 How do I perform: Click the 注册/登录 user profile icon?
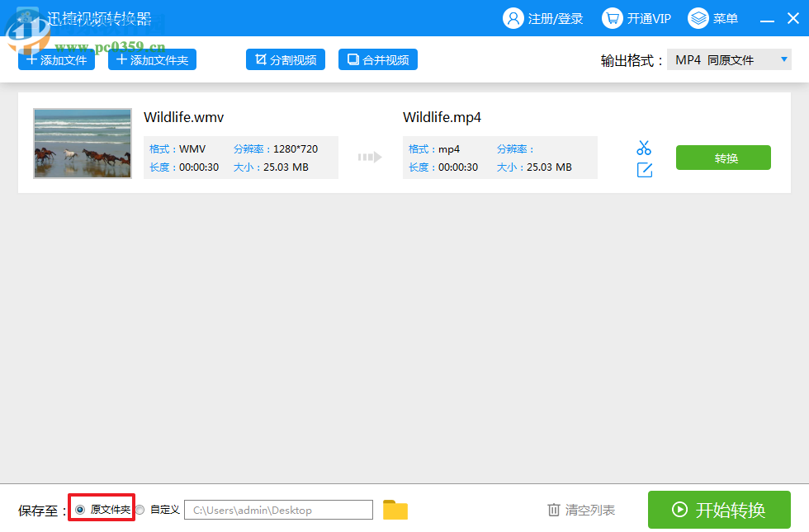[514, 17]
